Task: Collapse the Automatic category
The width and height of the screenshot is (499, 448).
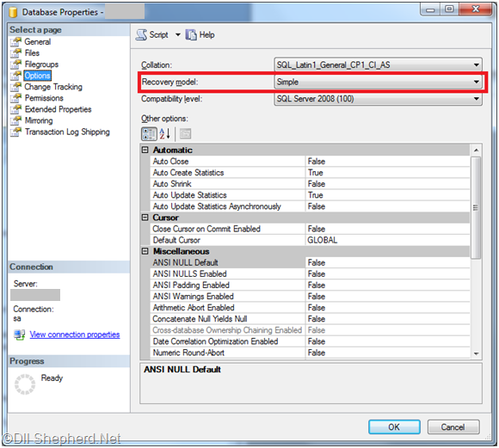Action: point(145,150)
